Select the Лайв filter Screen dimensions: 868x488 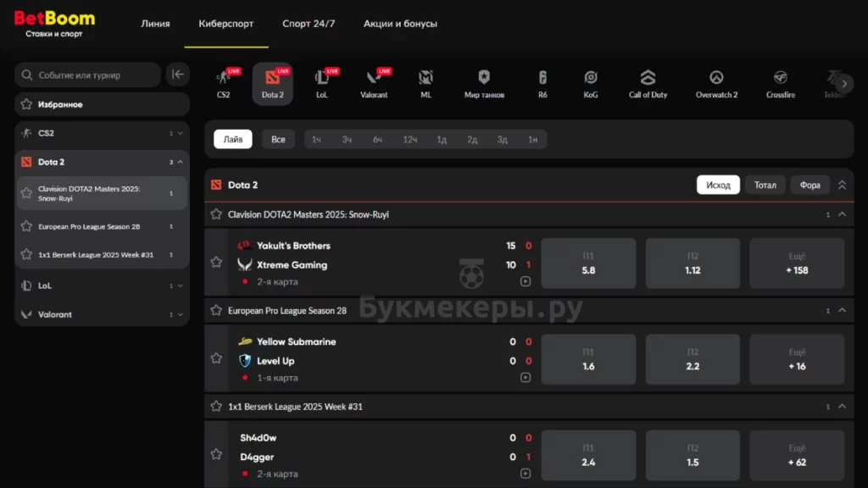click(x=233, y=140)
